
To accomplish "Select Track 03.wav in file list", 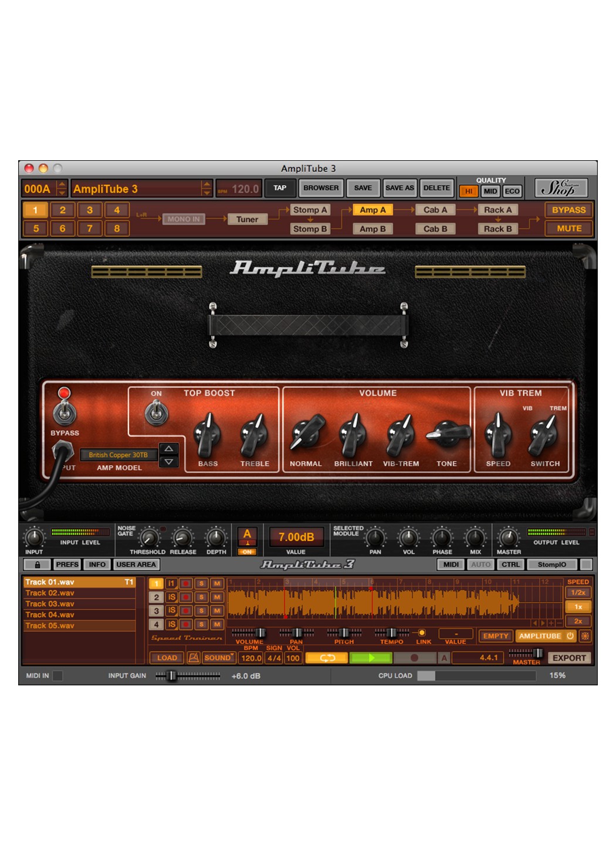I will click(x=79, y=604).
